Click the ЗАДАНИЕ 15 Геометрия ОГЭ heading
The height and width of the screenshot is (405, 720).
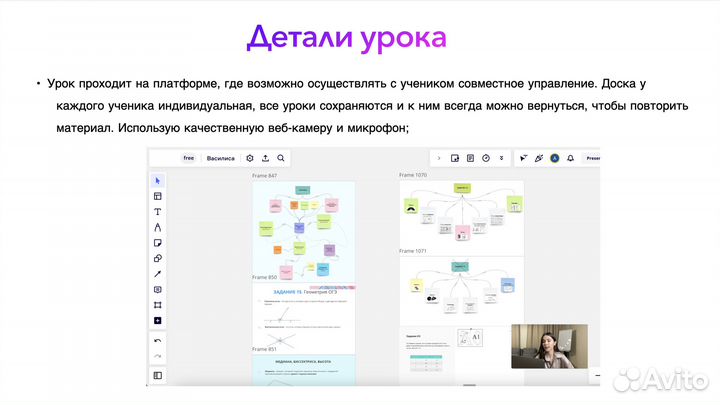tap(305, 292)
